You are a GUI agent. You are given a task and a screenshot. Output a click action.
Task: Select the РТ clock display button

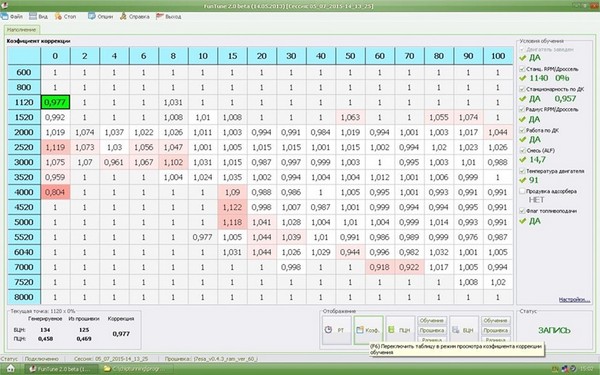336,330
